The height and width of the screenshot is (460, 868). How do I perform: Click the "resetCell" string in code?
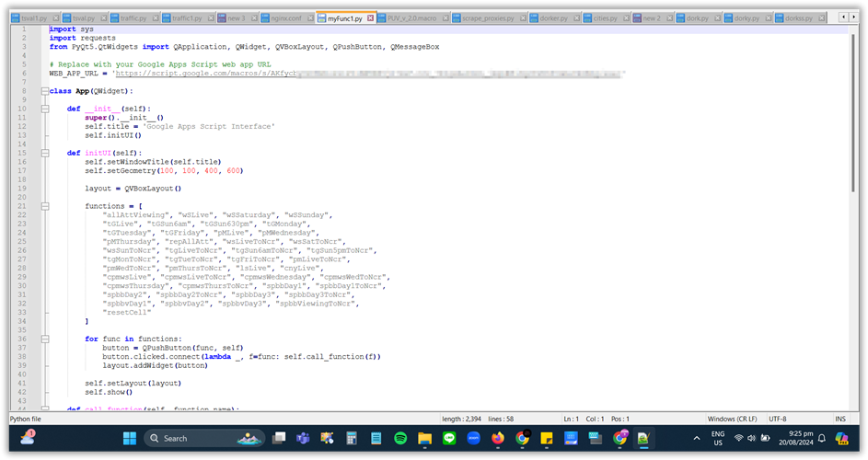pyautogui.click(x=127, y=312)
